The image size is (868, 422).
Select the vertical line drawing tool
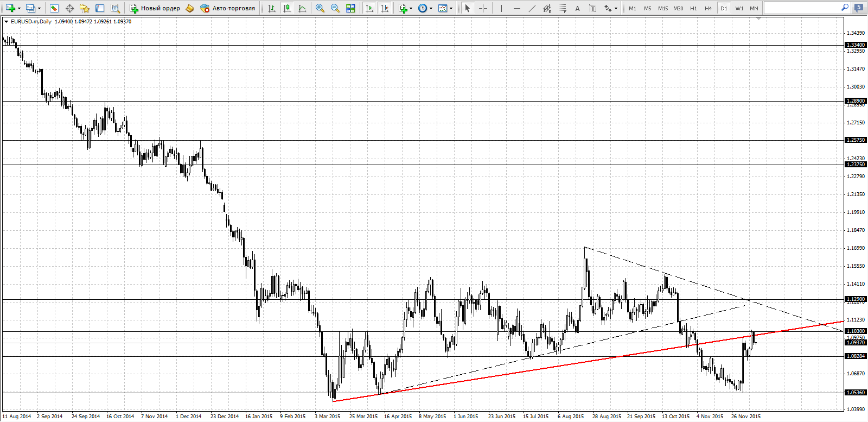pyautogui.click(x=502, y=8)
